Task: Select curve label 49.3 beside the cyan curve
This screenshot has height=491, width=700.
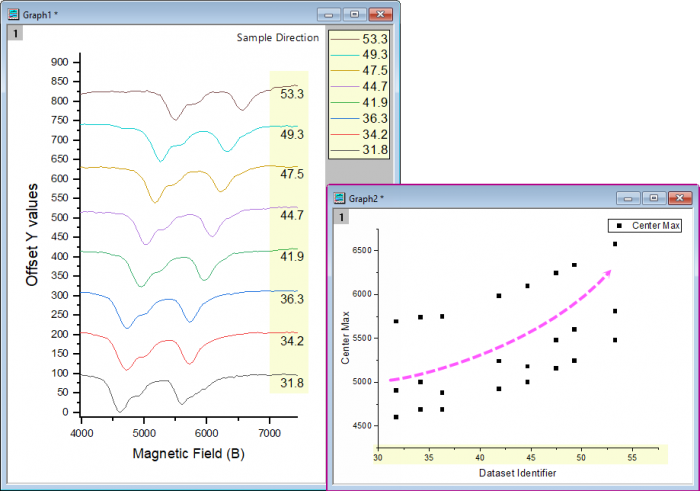Action: click(292, 134)
